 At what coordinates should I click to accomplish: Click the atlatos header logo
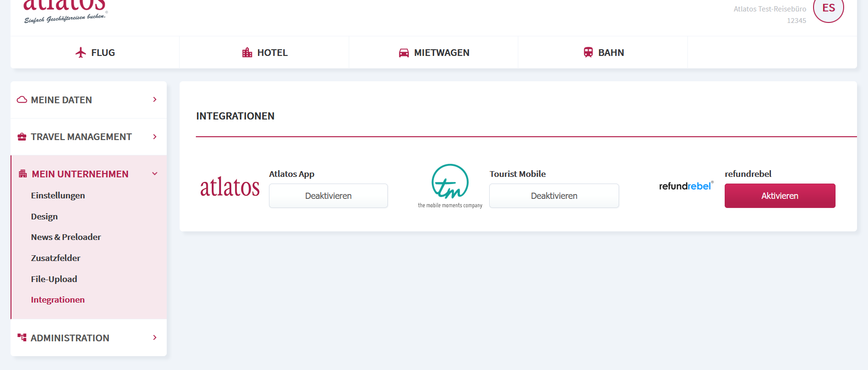pyautogui.click(x=65, y=11)
